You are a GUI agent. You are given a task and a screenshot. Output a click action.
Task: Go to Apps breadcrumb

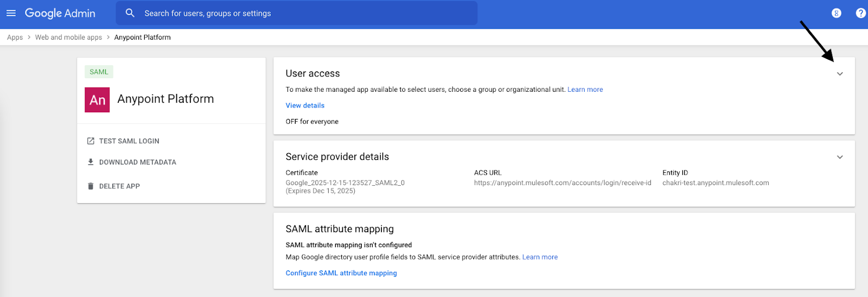tap(15, 37)
